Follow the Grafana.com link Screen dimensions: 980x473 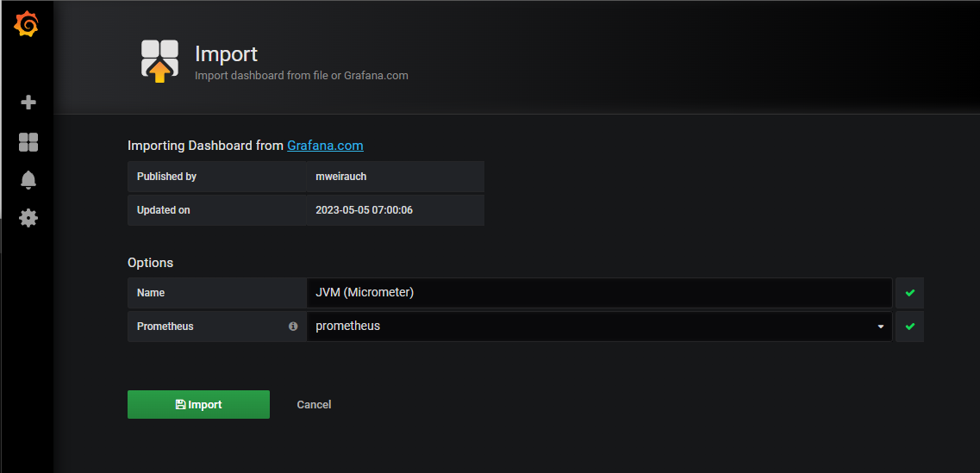pyautogui.click(x=325, y=146)
